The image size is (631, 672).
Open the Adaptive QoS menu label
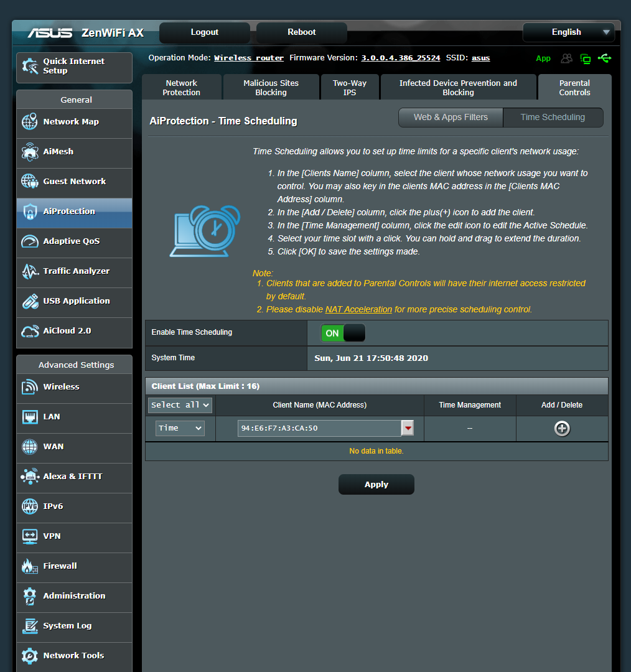(x=72, y=241)
